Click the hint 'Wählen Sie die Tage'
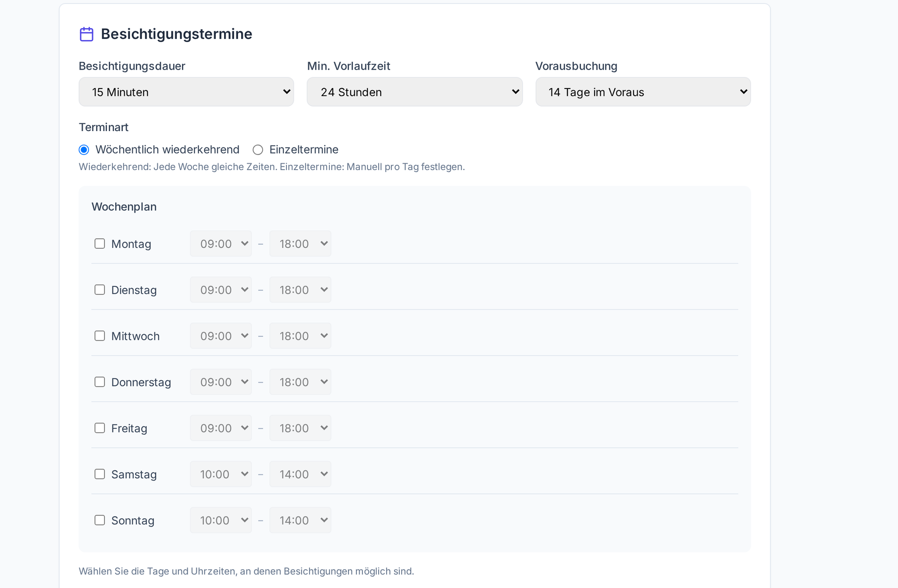Viewport: 898px width, 588px height. point(246,571)
